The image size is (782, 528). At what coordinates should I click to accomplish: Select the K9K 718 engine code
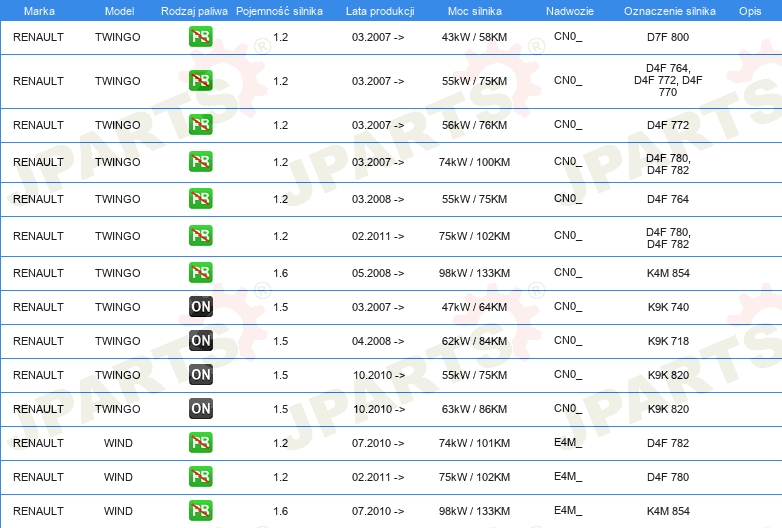click(668, 341)
